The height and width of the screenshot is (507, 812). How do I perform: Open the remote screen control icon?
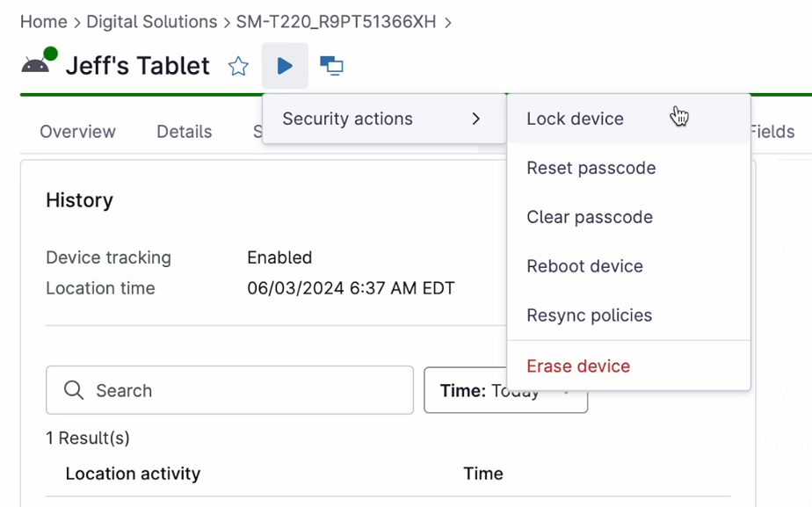(331, 66)
